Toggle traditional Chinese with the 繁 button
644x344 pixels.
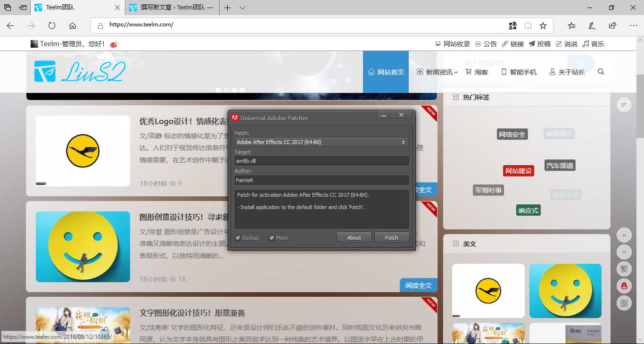coord(624,269)
